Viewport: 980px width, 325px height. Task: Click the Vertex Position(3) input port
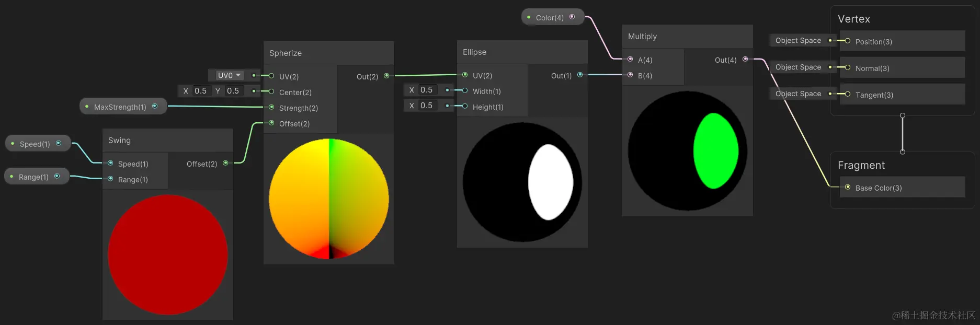click(848, 41)
